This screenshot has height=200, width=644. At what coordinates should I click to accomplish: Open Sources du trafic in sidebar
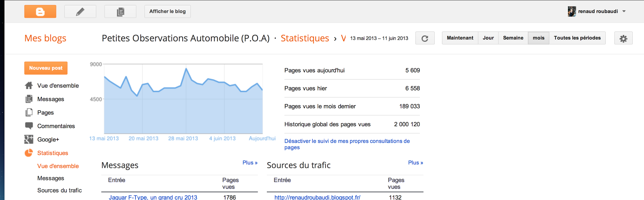coord(60,190)
